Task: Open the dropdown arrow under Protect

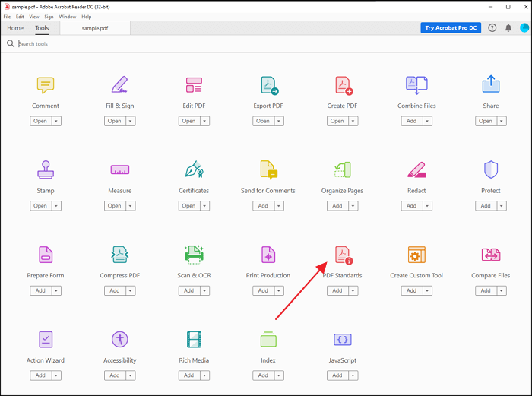Action: point(502,206)
